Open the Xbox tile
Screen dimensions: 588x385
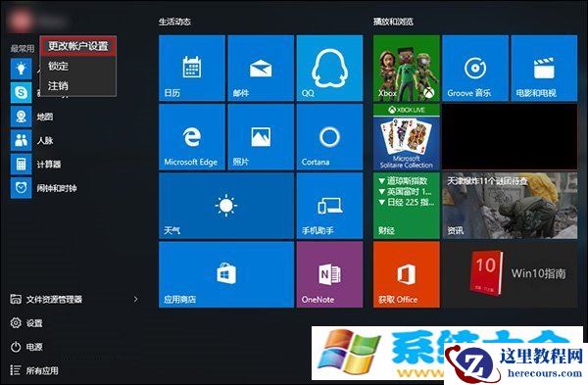[x=407, y=69]
